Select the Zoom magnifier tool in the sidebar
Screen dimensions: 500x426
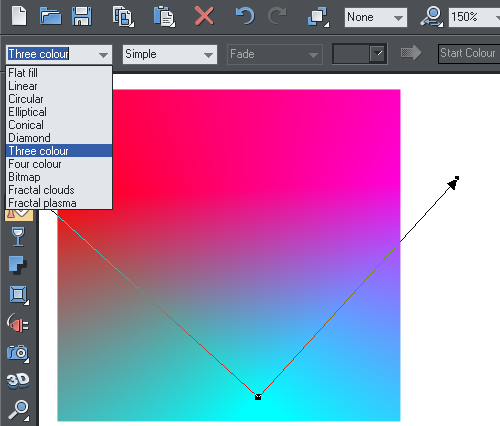(18, 410)
